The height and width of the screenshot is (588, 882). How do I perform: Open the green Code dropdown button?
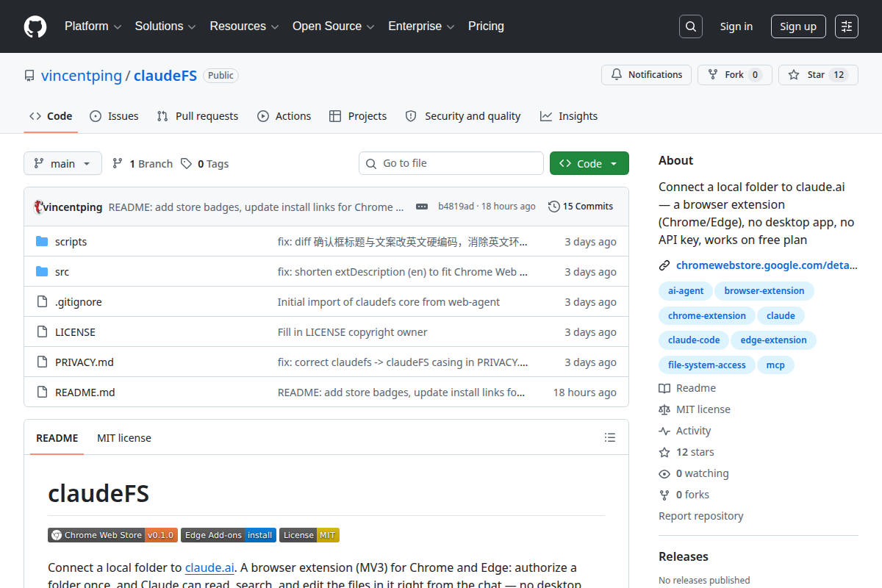[x=589, y=163]
